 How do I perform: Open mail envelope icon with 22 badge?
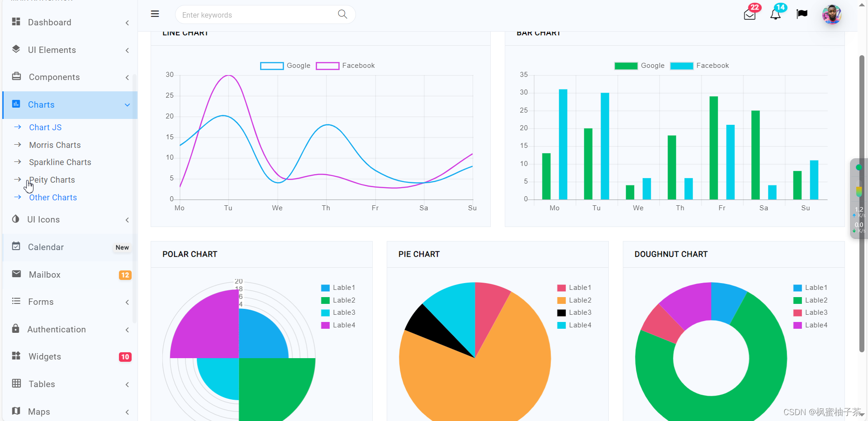(749, 14)
